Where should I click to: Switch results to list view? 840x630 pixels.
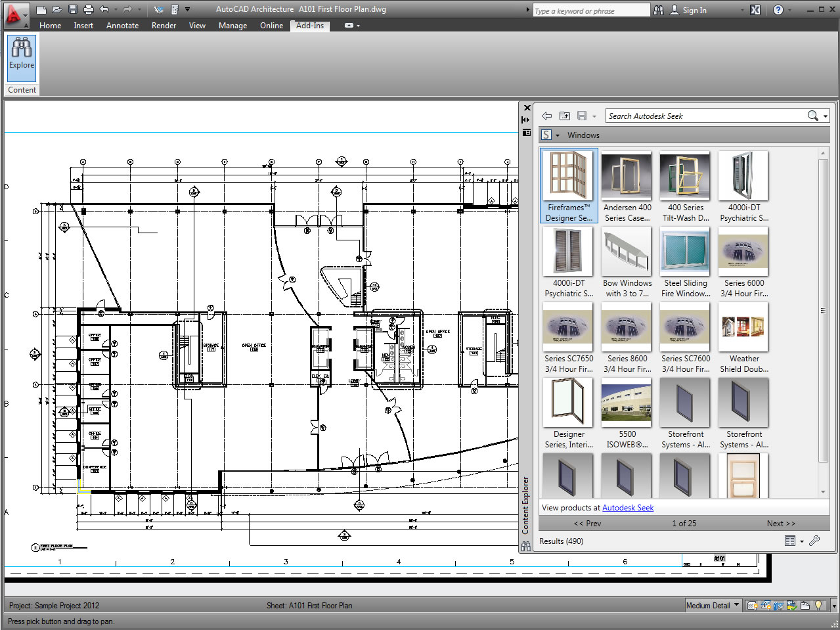point(789,541)
